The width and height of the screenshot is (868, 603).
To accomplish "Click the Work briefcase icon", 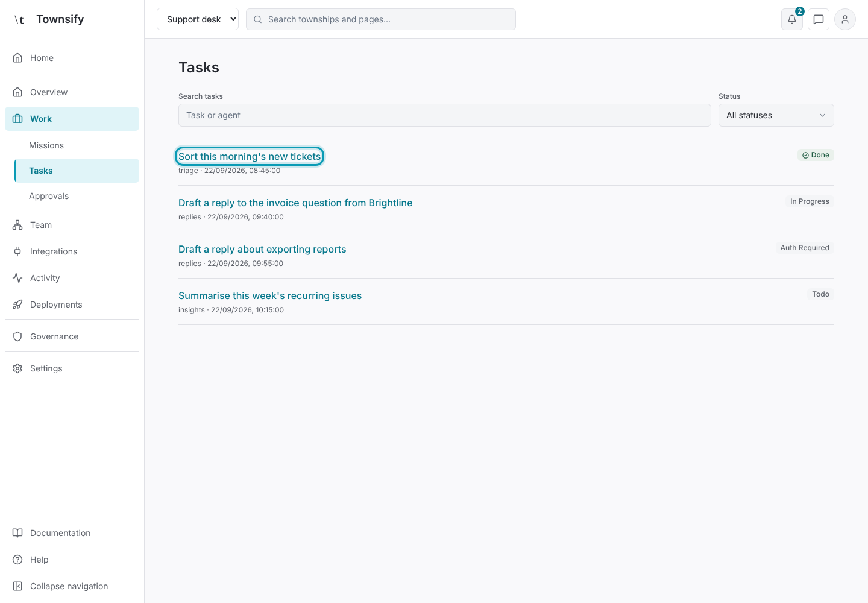I will coord(17,119).
